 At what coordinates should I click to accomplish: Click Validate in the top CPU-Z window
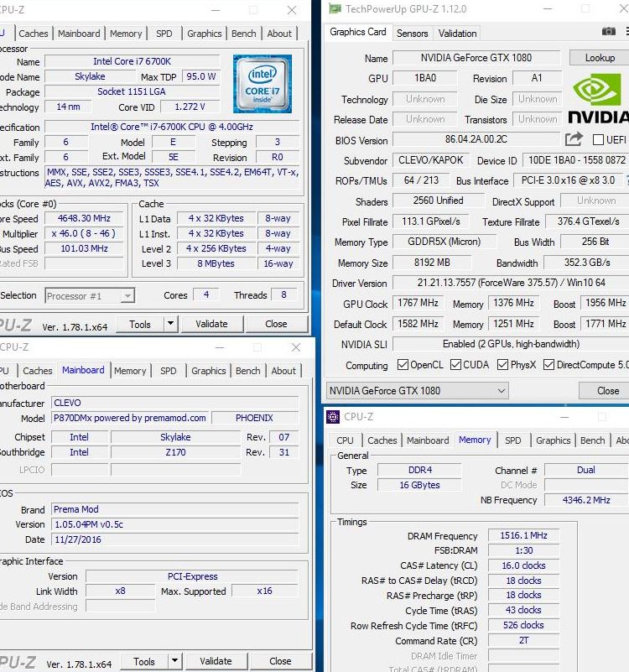pos(211,324)
